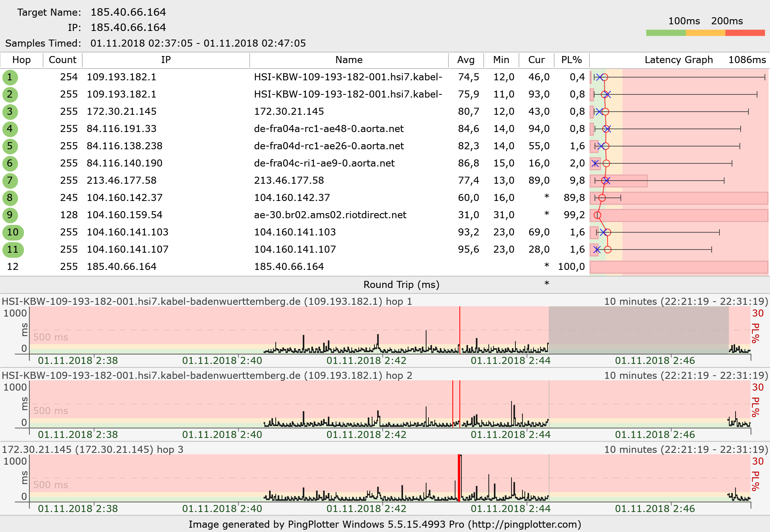Click the green hop 5 circle
Image resolution: width=770 pixels, height=532 pixels.
[10, 146]
